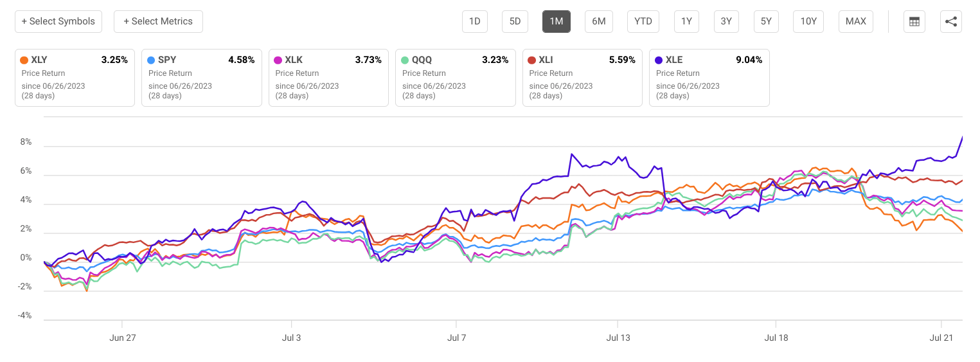Click the Jul 18 axis label
Image resolution: width=980 pixels, height=362 pixels.
776,338
